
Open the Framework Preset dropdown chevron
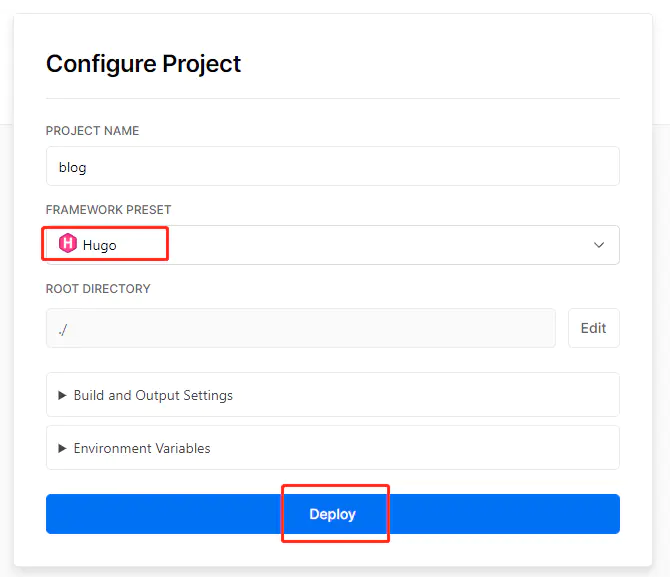pos(599,245)
